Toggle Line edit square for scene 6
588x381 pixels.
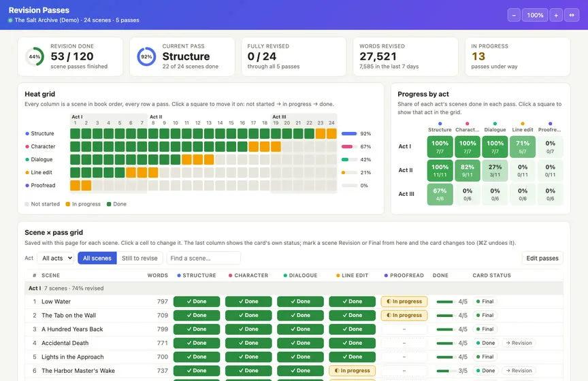[x=131, y=173]
